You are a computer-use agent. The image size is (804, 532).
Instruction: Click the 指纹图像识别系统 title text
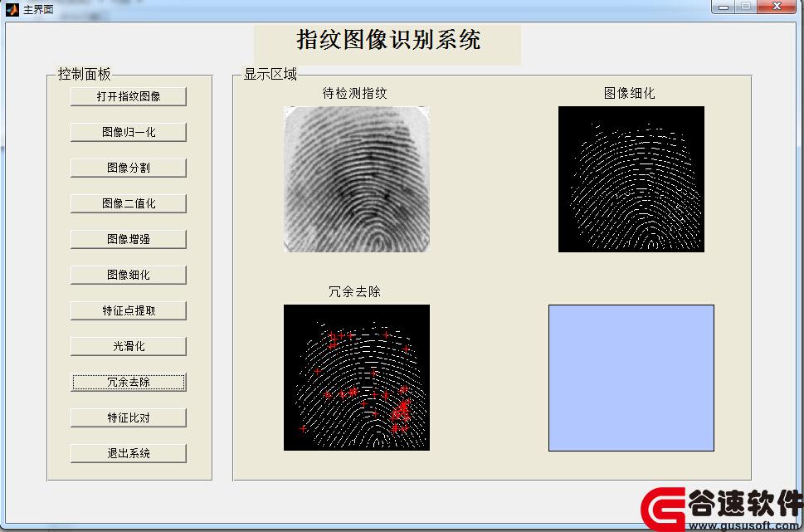tap(388, 40)
